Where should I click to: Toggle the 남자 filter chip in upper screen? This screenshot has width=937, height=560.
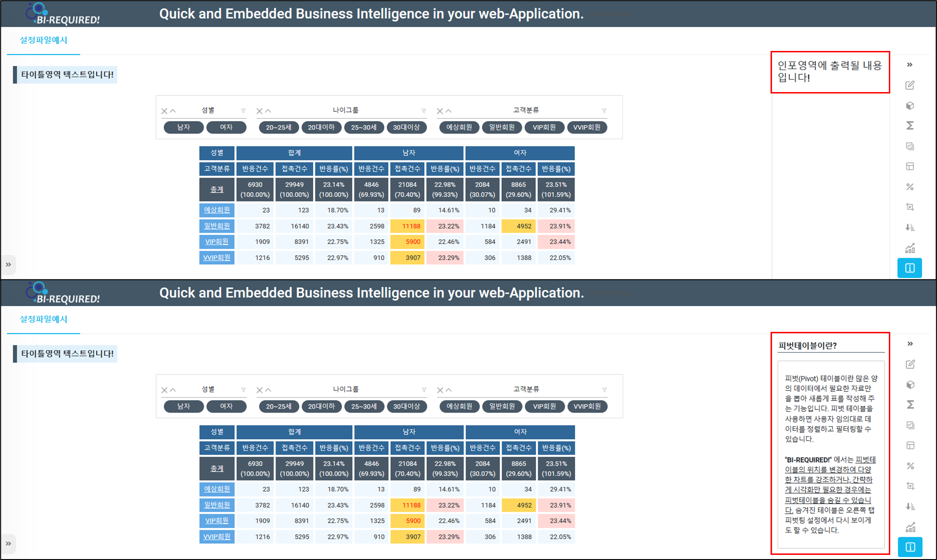click(x=184, y=127)
